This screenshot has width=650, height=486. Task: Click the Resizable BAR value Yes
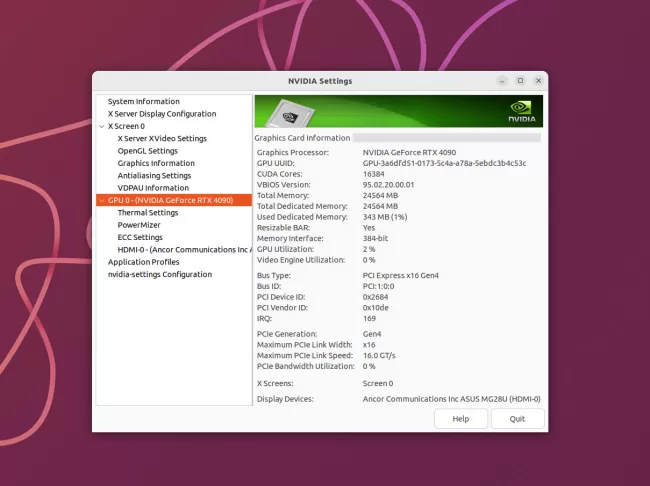(x=369, y=228)
